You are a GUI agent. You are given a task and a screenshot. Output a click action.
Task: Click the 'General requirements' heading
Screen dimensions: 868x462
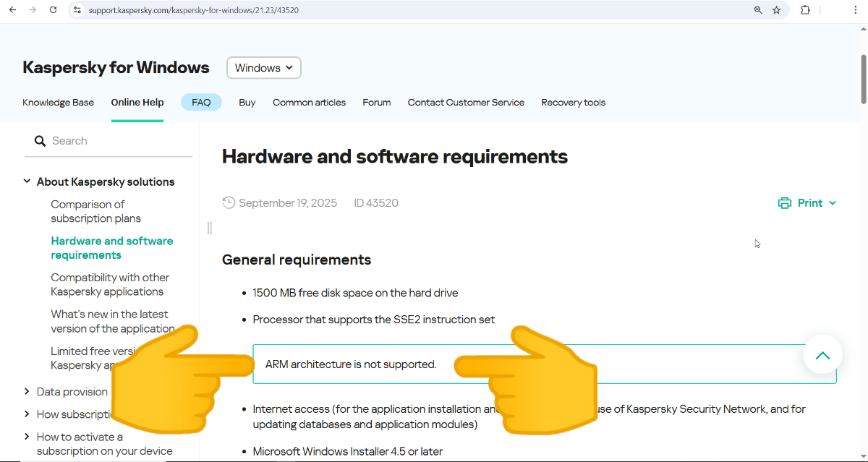(297, 260)
